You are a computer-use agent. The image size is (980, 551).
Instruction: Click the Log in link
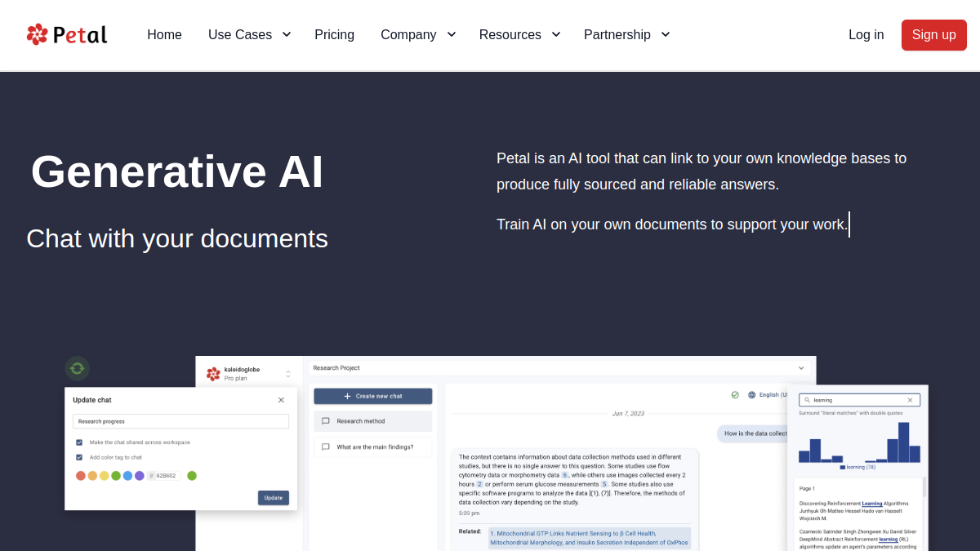tap(866, 34)
